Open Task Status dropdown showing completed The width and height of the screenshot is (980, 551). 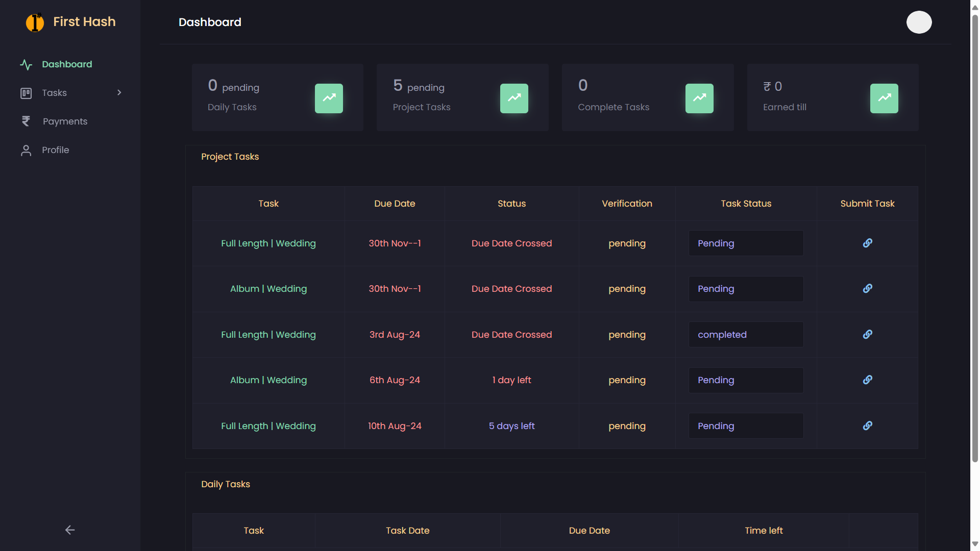coord(746,335)
